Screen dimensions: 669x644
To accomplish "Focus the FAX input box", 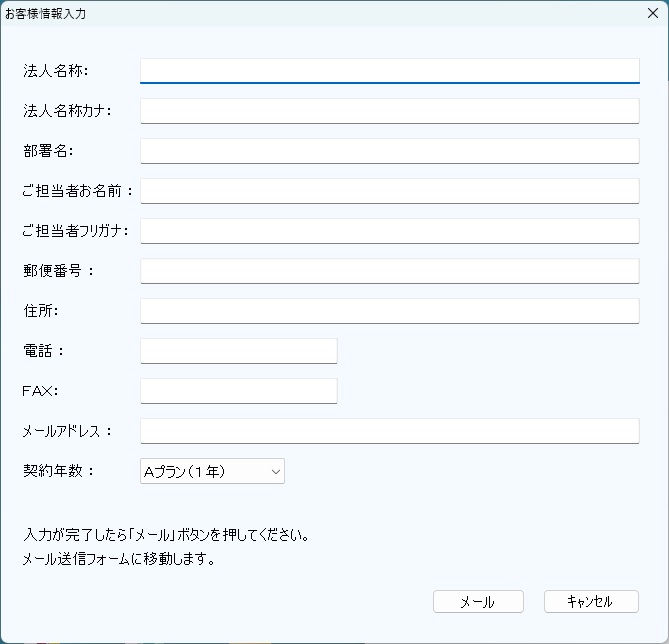I will 239,391.
